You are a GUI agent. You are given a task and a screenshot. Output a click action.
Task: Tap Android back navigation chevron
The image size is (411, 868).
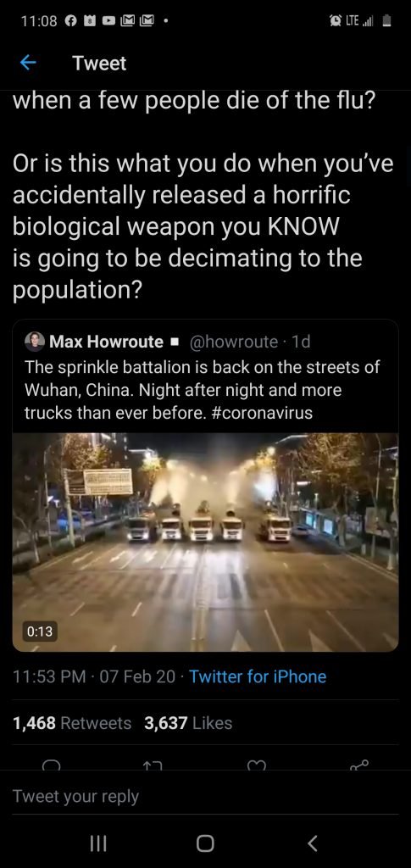(313, 843)
